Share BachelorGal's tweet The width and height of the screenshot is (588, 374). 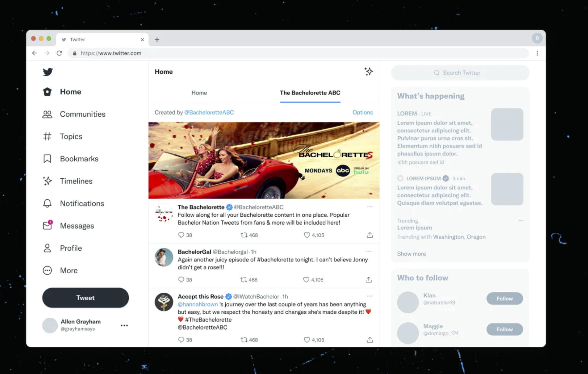[x=369, y=280]
